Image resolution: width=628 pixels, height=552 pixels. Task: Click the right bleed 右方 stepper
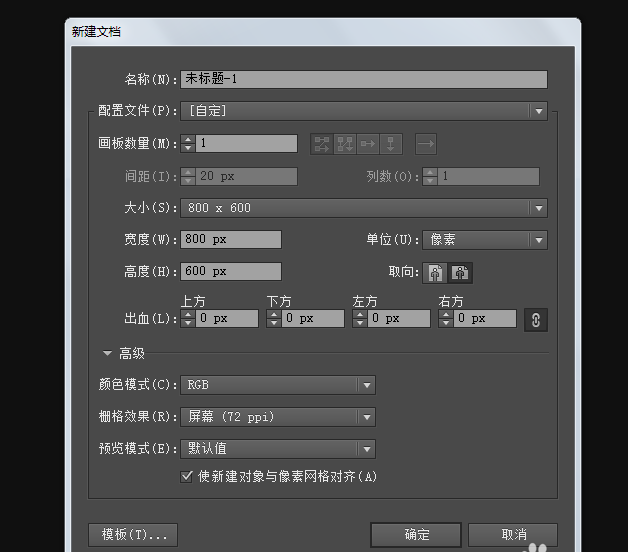coord(446,318)
